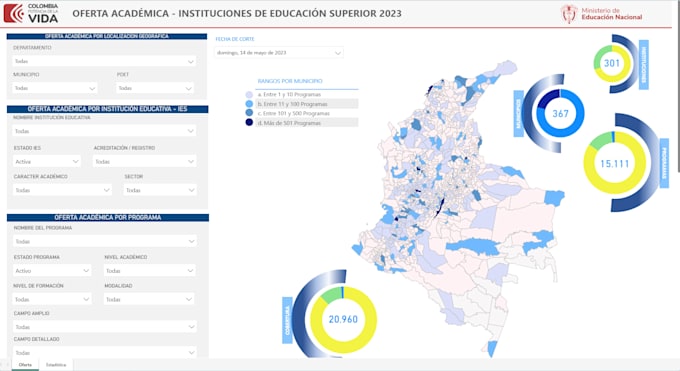Expand the Nombre del Programa dropdown
The height and width of the screenshot is (371, 680).
click(x=105, y=241)
